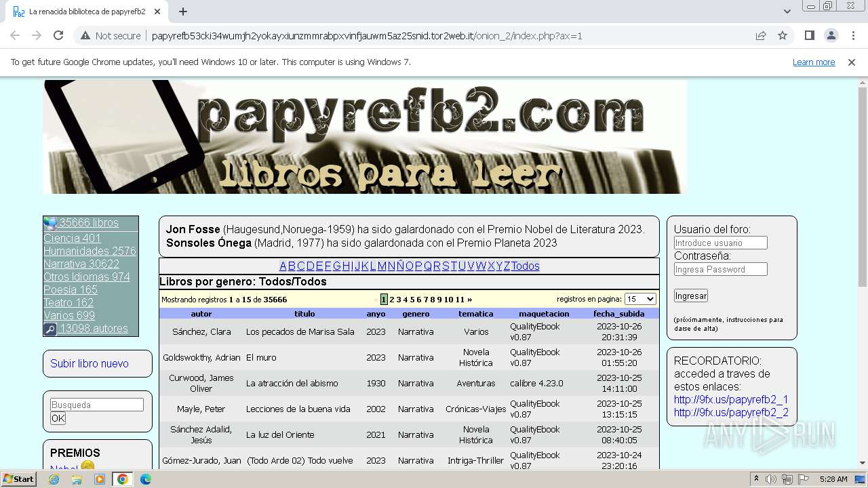Click the Not secure site info icon
This screenshot has height=488, width=868.
tap(85, 36)
